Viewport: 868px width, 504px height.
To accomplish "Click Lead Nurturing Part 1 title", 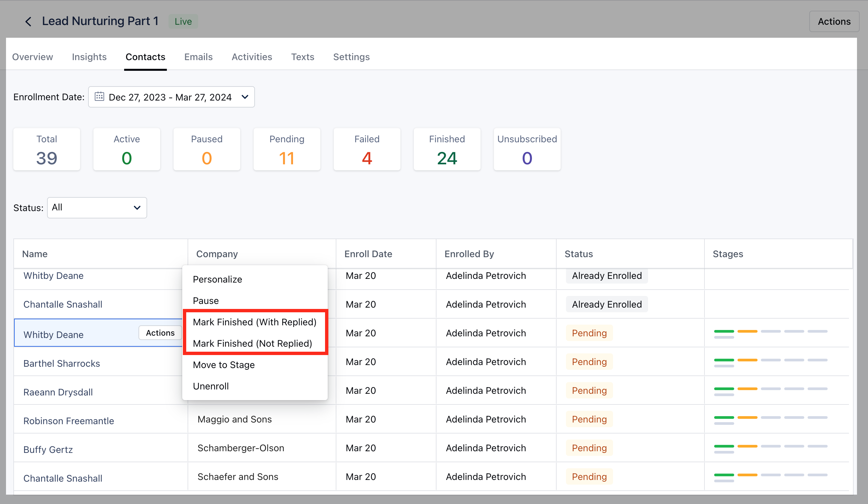I will 100,21.
